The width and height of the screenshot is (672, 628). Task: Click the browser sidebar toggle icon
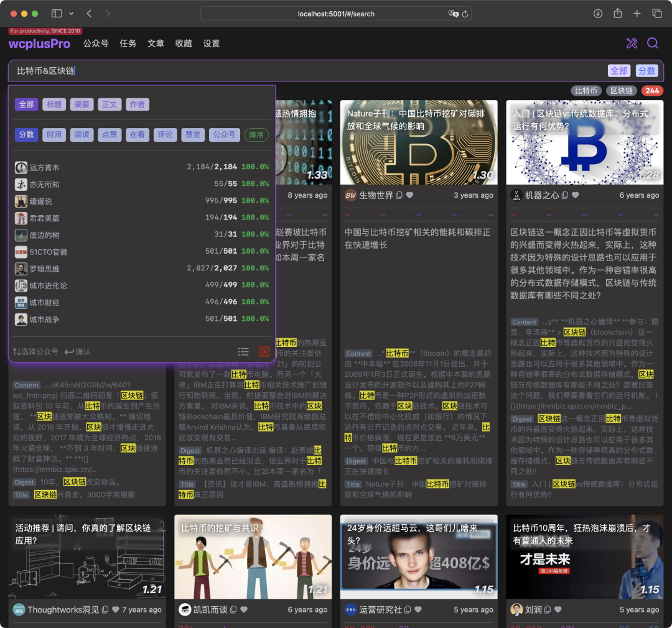(x=57, y=14)
